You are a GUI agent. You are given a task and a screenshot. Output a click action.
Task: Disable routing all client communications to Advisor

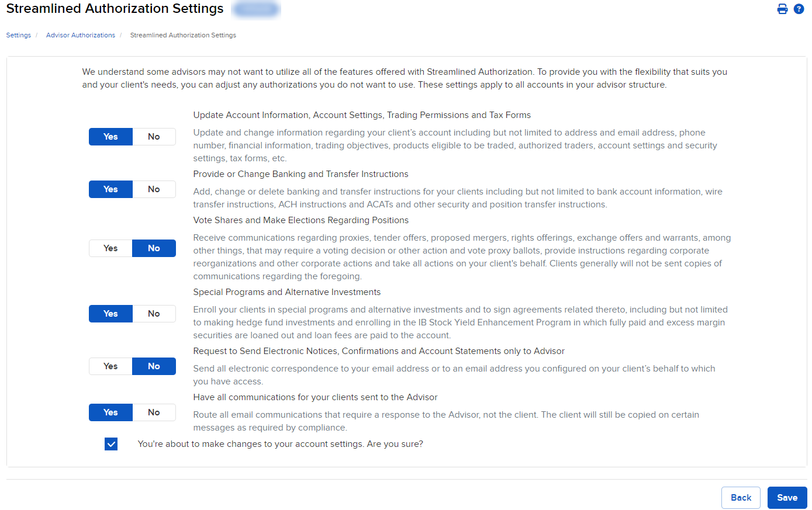(x=154, y=412)
